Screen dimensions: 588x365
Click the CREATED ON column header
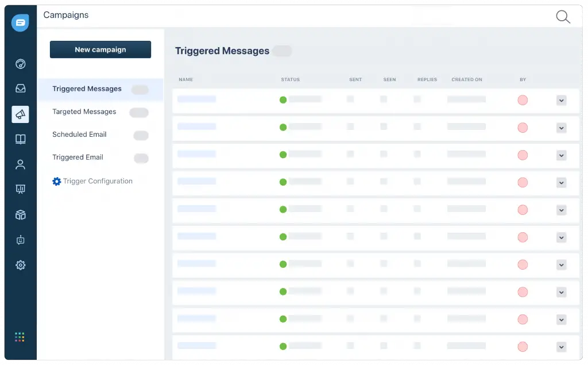pyautogui.click(x=467, y=79)
